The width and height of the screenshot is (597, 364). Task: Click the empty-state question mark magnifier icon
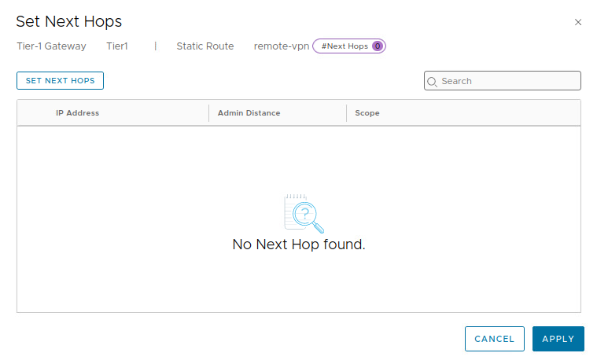303,214
